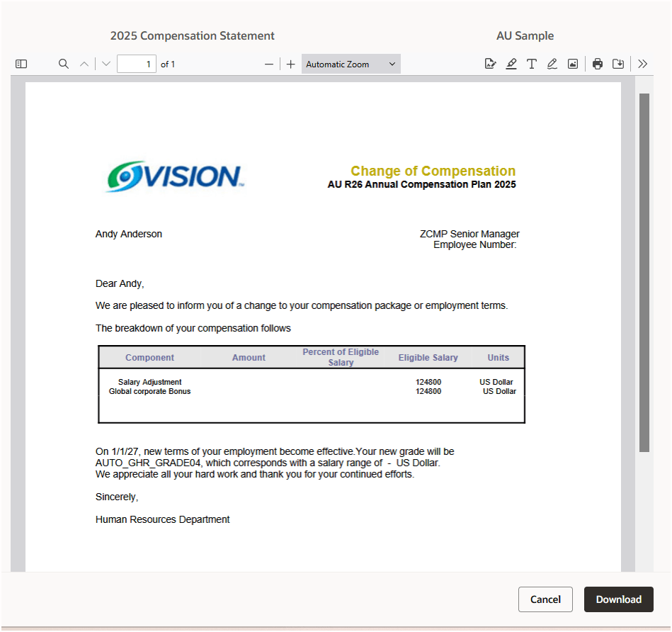
Task: Click the Vision logo
Action: (176, 176)
